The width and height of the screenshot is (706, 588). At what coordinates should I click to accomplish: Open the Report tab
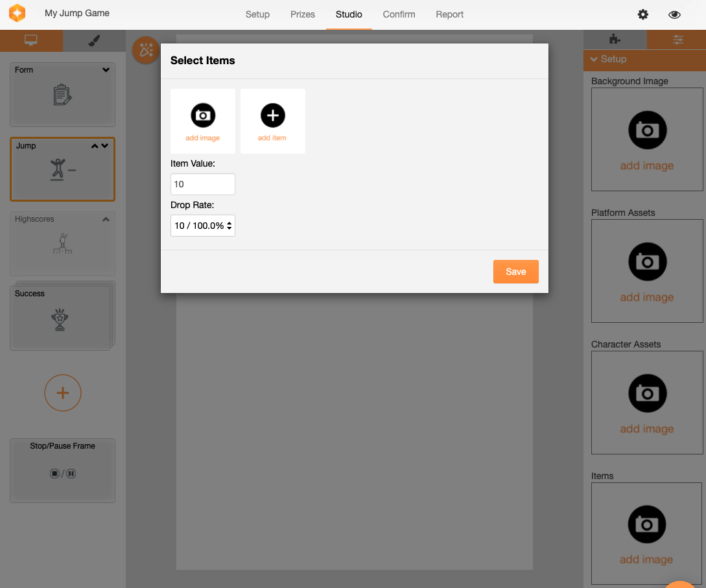point(449,14)
